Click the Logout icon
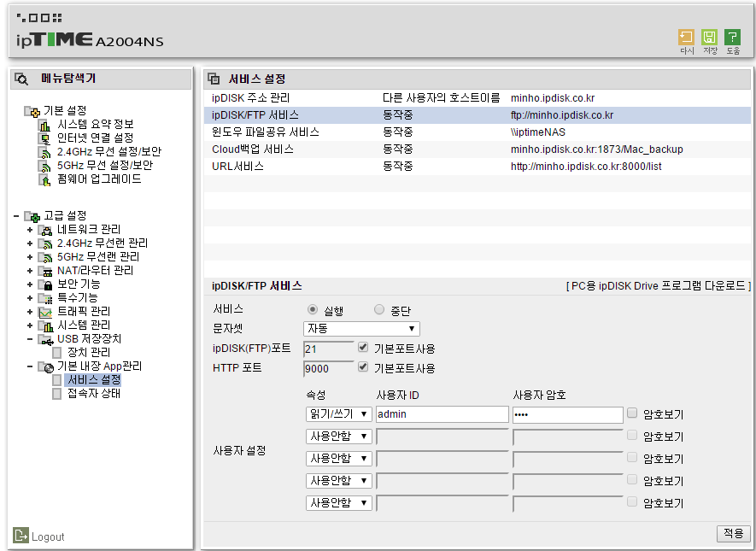Viewport: 756px width, 551px height. (x=21, y=535)
